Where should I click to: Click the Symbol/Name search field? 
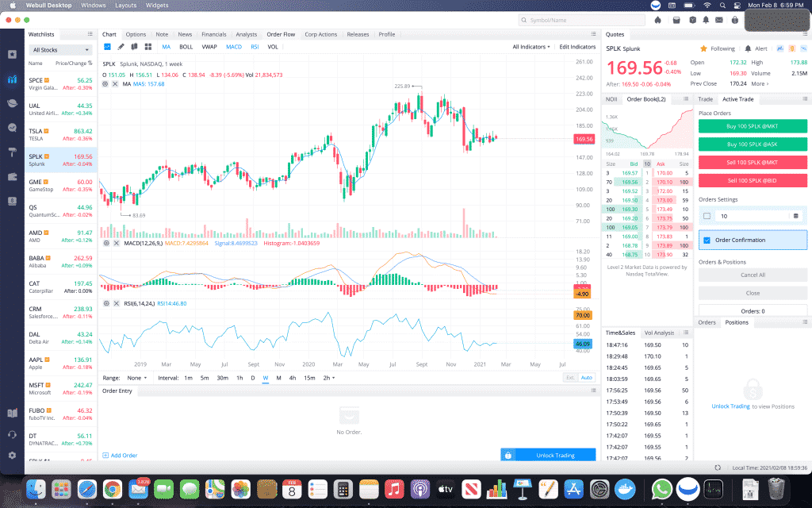[x=581, y=20]
